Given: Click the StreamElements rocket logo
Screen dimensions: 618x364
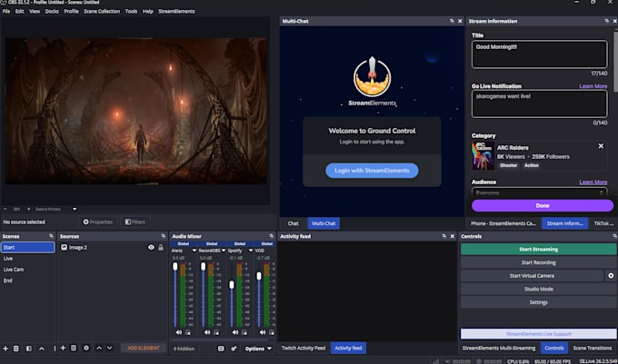Looking at the screenshot, I should point(372,77).
